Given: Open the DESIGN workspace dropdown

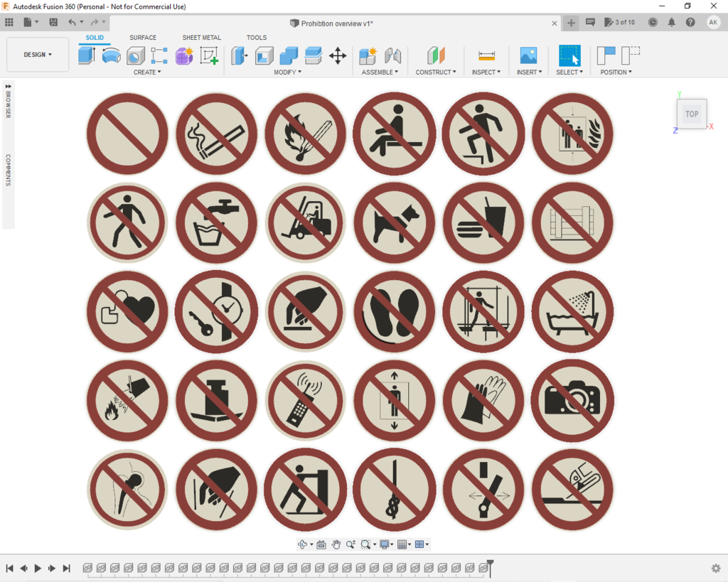Looking at the screenshot, I should pos(38,54).
